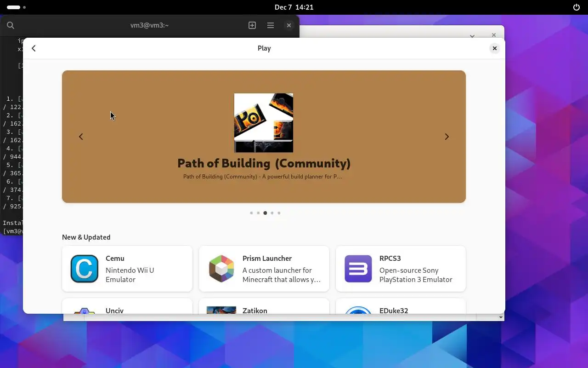Viewport: 588px width, 368px height.
Task: Open Prism Launcher Minecraft launcher description
Action: pyautogui.click(x=282, y=275)
